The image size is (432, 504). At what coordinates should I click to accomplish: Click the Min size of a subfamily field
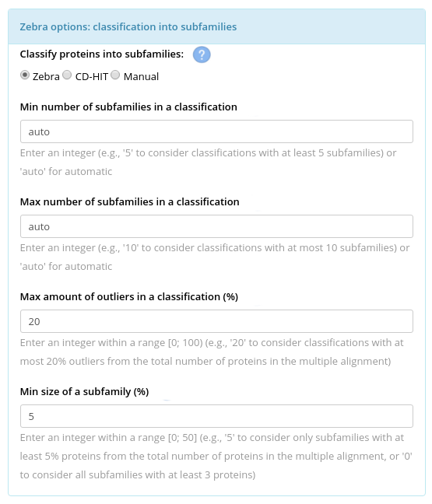pos(216,416)
